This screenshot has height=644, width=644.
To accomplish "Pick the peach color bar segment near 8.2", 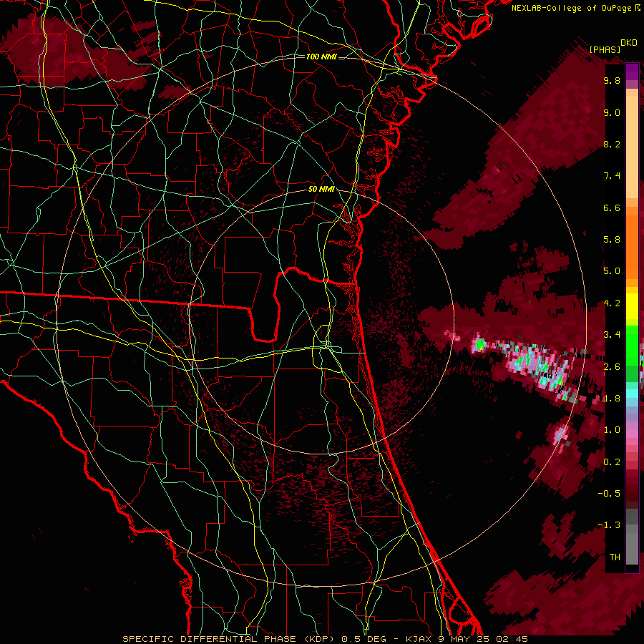I will tap(632, 148).
